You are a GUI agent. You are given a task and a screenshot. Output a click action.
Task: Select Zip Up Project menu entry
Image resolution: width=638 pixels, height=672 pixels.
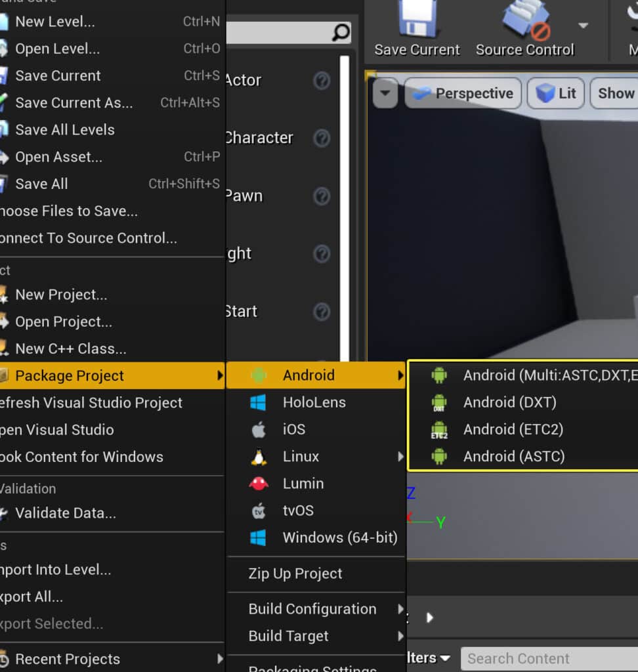point(295,574)
